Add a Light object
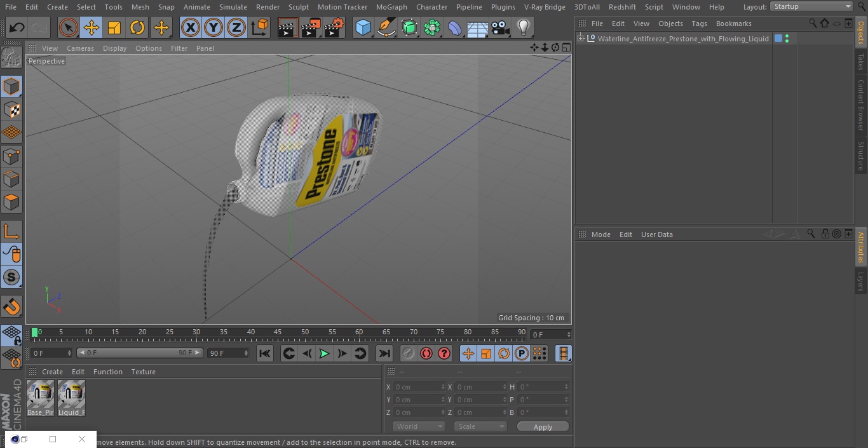The height and width of the screenshot is (448, 868). (x=523, y=27)
